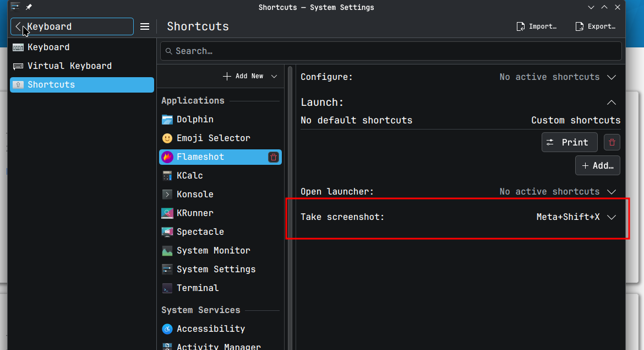The image size is (644, 350).
Task: Click the Dolphin folder icon
Action: [x=167, y=120]
